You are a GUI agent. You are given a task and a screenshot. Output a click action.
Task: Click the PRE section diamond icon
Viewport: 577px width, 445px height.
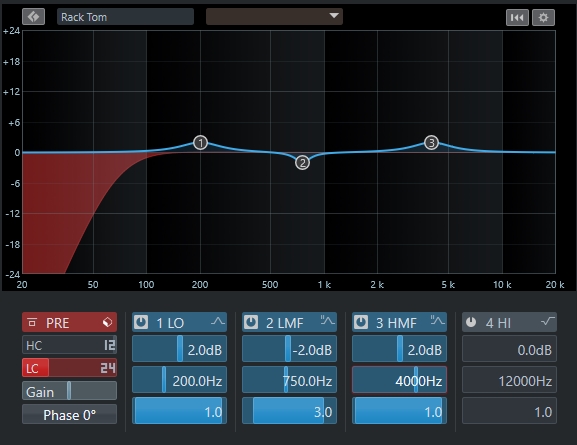(107, 322)
